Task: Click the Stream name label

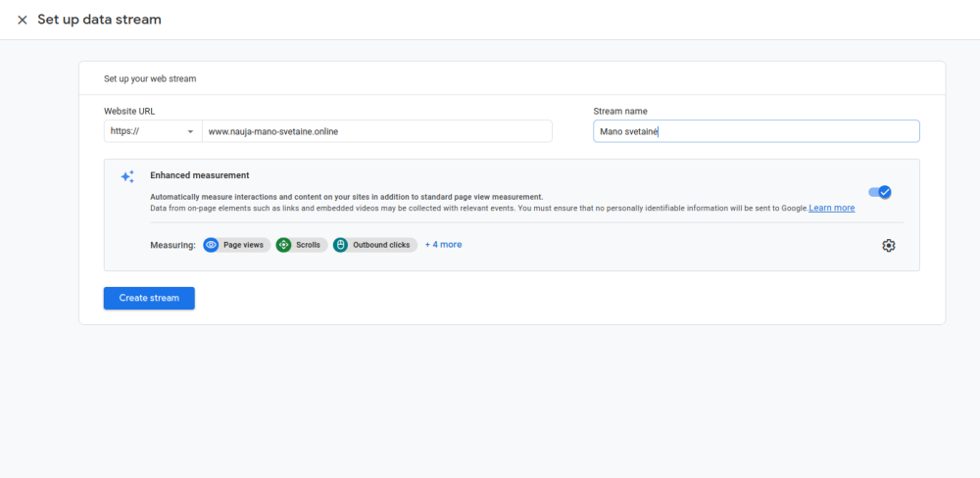Action: (x=619, y=112)
